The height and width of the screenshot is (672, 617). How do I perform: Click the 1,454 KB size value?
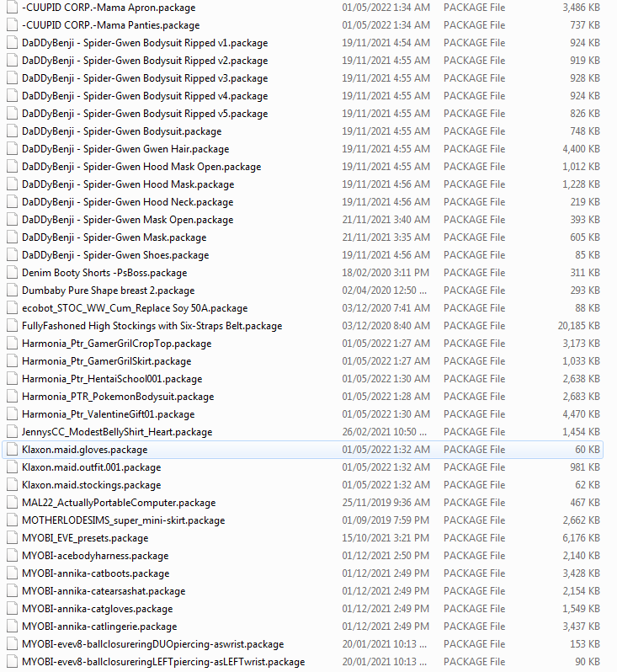point(581,432)
